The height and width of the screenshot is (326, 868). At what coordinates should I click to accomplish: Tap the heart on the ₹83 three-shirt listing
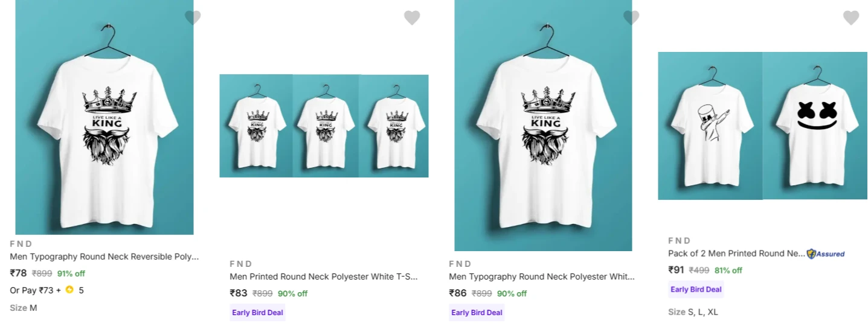(412, 18)
